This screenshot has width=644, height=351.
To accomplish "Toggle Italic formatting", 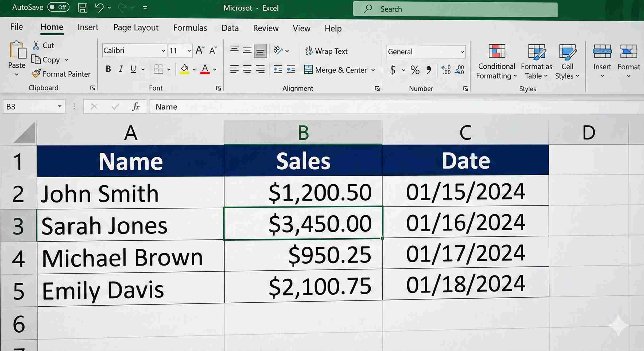I will [121, 69].
